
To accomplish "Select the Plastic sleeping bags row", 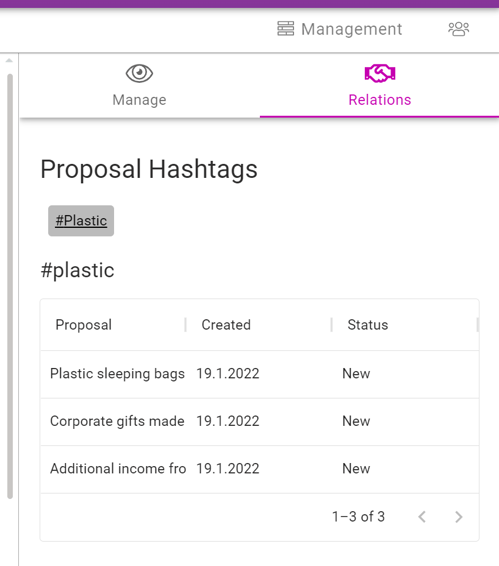I will (260, 374).
